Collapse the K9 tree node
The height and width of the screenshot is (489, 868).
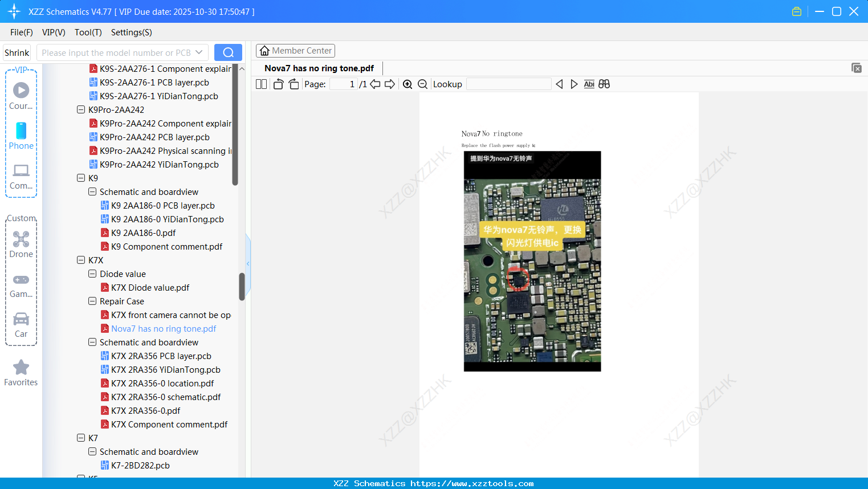[x=81, y=178]
